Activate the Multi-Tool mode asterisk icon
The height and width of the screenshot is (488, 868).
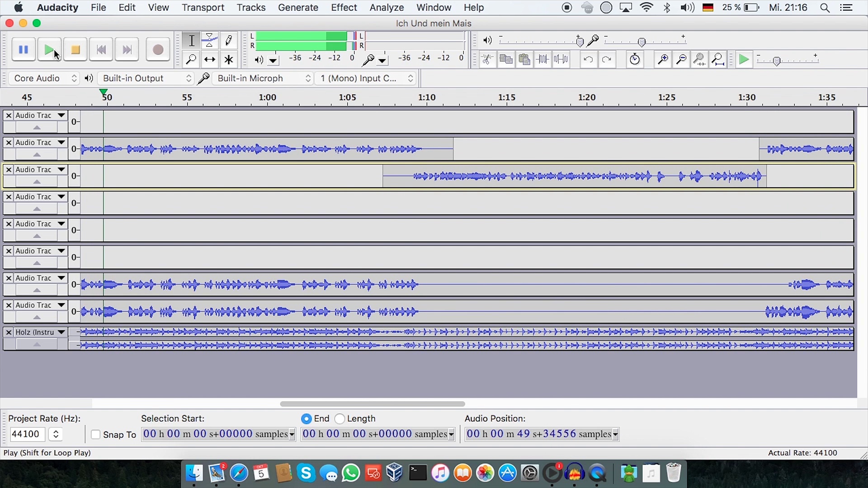click(x=229, y=60)
